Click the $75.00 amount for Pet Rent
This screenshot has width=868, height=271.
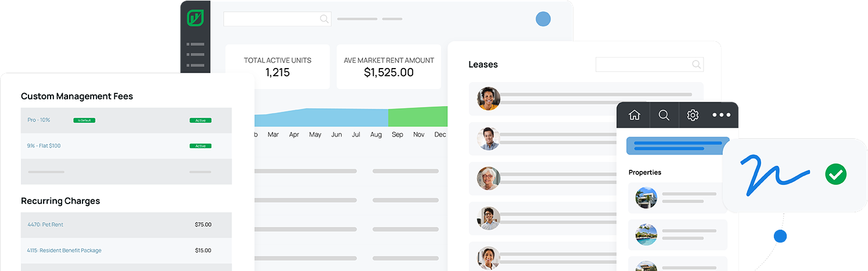[203, 224]
